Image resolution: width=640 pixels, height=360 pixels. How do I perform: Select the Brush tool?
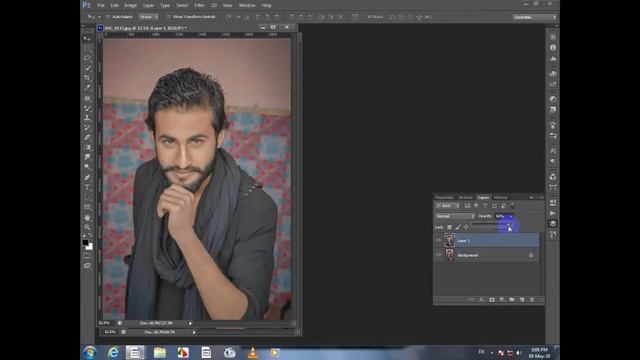click(x=87, y=108)
